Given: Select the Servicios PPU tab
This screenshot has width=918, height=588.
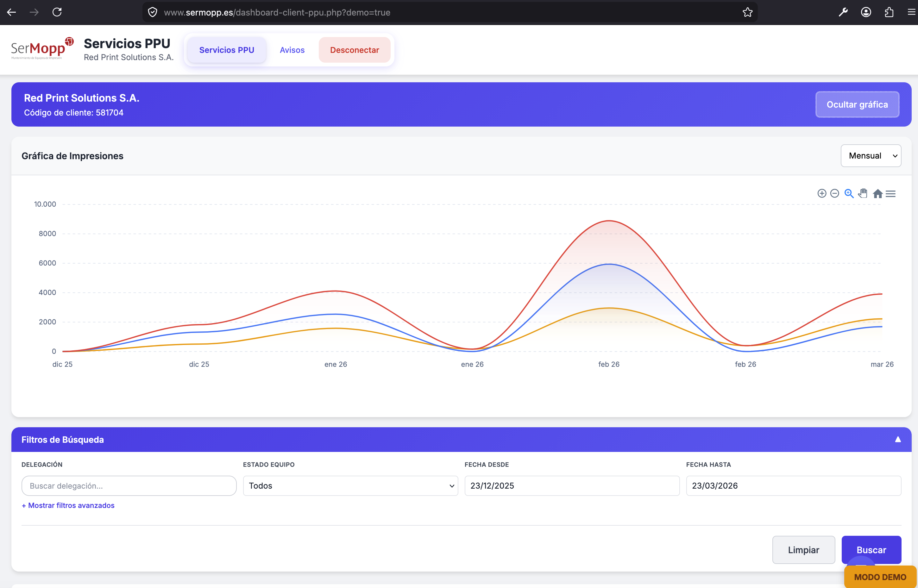Looking at the screenshot, I should point(226,50).
